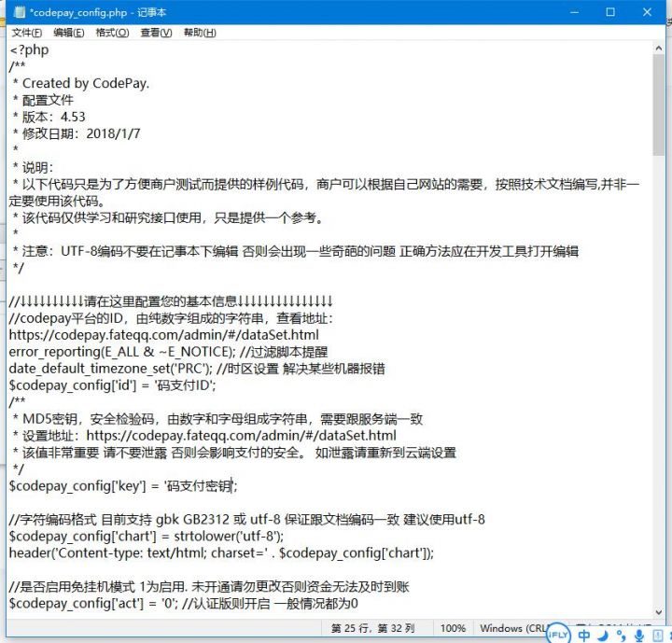Screen dimensions: 672x643
Task: Click the punctuation mode icon on iFLY toolbar
Action: point(621,635)
